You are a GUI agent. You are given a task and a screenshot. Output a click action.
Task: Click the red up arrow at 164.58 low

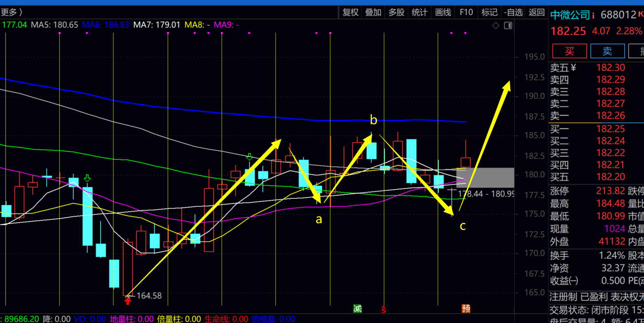pos(128,301)
